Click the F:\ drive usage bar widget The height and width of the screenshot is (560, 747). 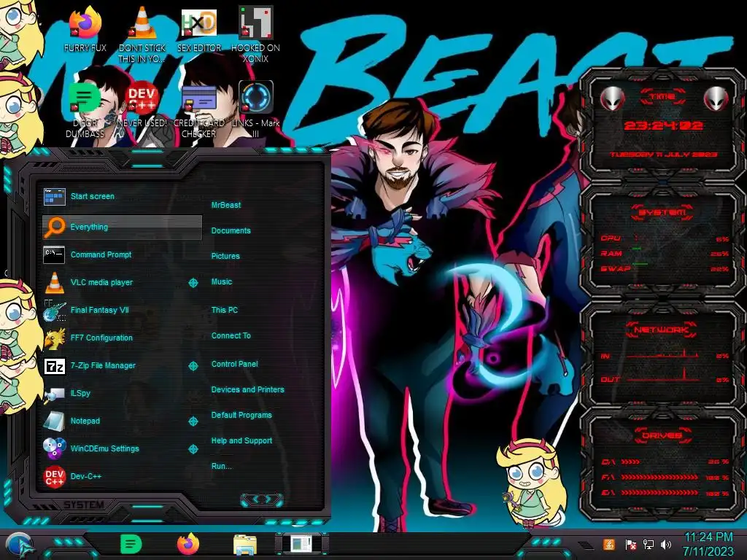click(665, 477)
